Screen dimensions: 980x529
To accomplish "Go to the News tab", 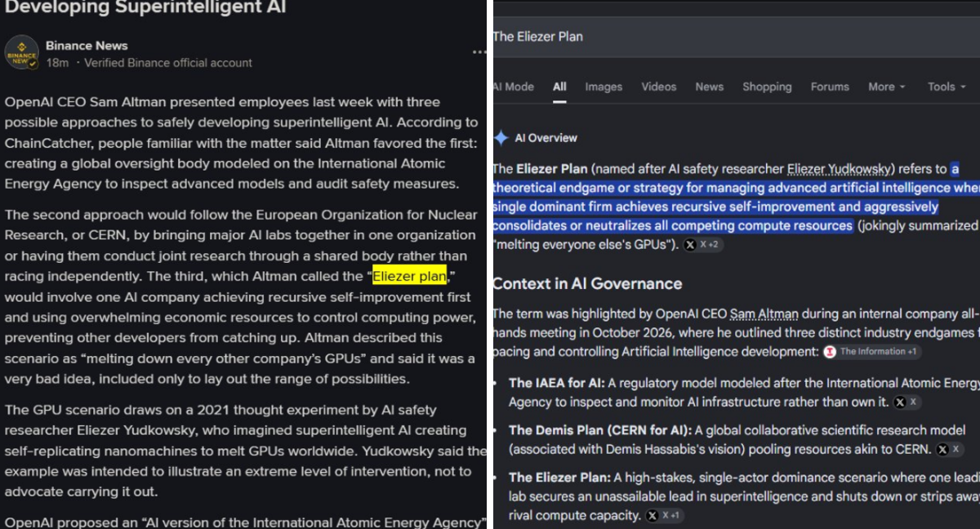I will tap(710, 87).
